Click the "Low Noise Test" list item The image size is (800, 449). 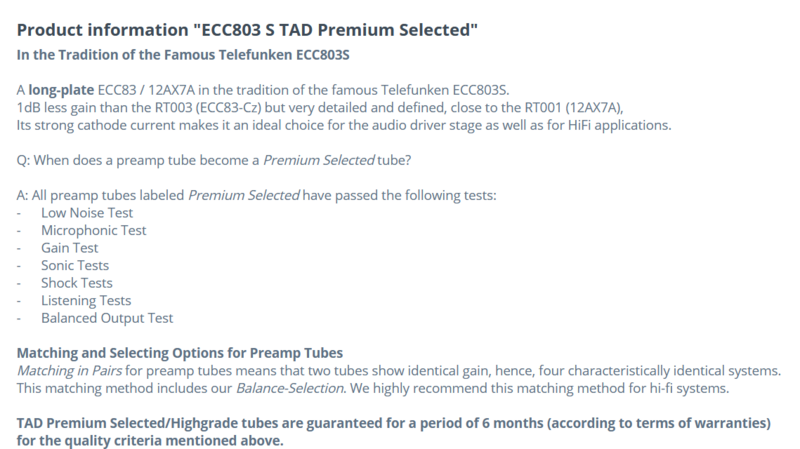[87, 214]
